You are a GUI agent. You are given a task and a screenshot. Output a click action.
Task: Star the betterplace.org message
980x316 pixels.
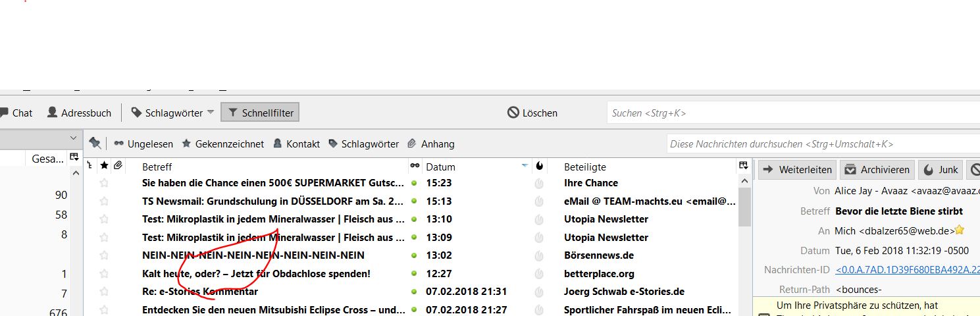click(103, 273)
